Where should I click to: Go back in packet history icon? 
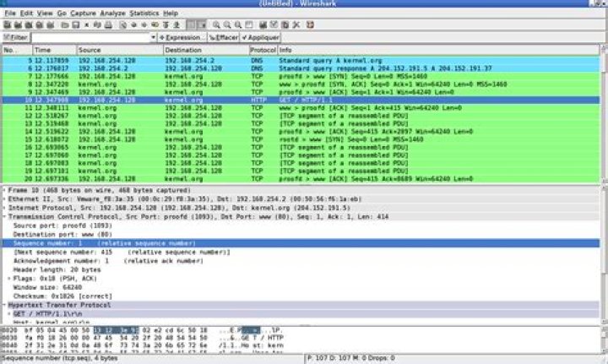coord(133,24)
